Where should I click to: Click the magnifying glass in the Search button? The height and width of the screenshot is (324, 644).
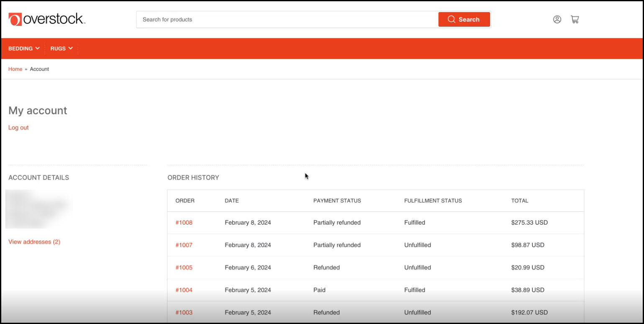click(x=452, y=19)
